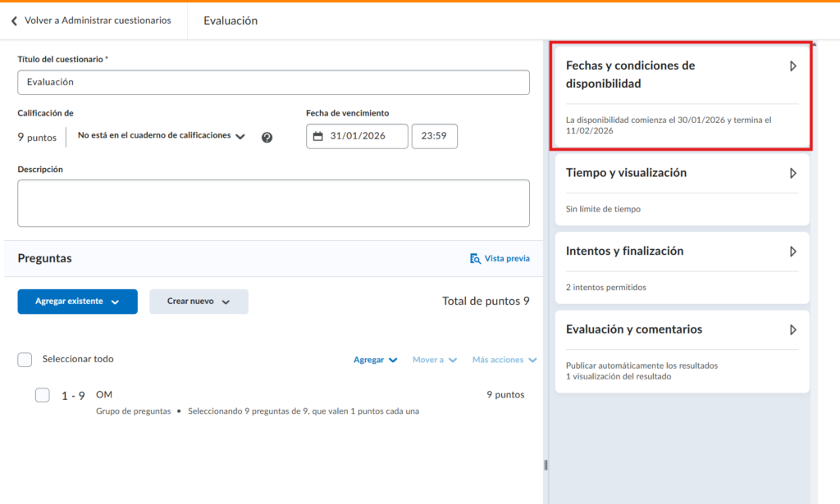
Task: Click the Vista previa magnifier icon
Action: [475, 258]
